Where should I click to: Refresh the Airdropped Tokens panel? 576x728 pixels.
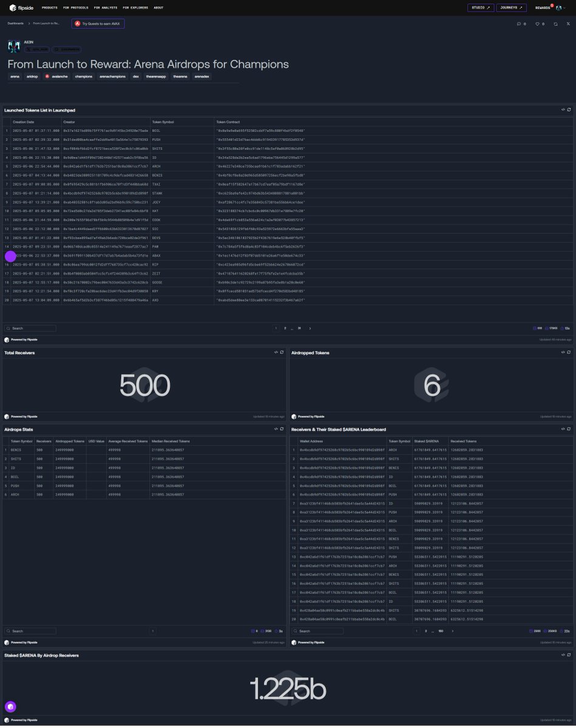(569, 352)
